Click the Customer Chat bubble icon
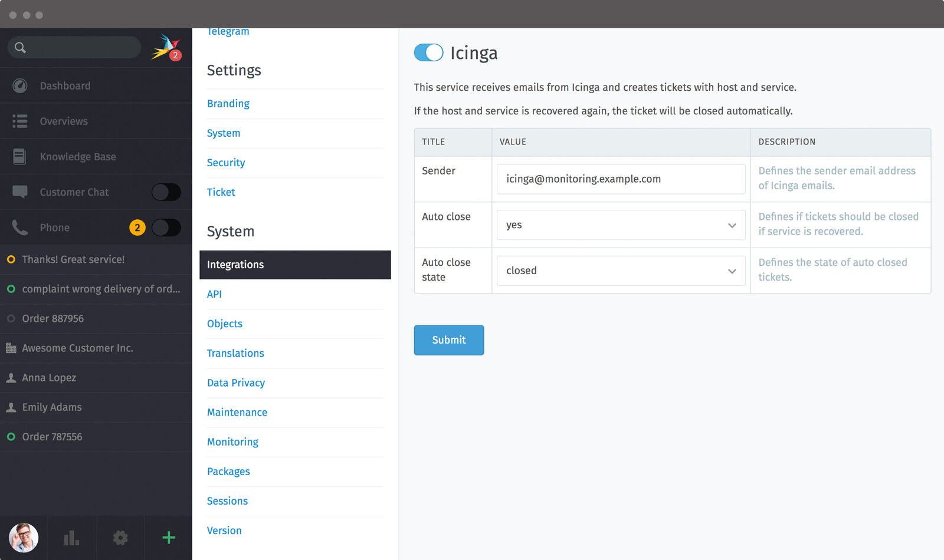The width and height of the screenshot is (944, 560). click(19, 192)
